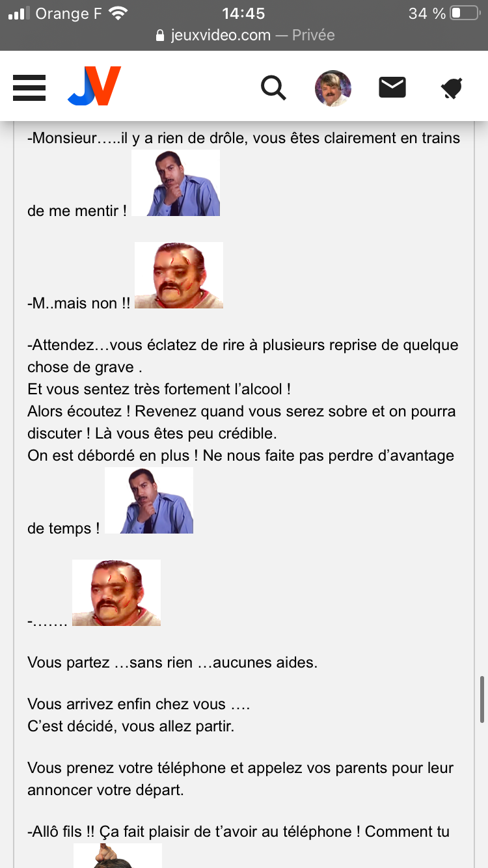Open the search magnifier icon
This screenshot has width=488, height=868.
[x=273, y=87]
